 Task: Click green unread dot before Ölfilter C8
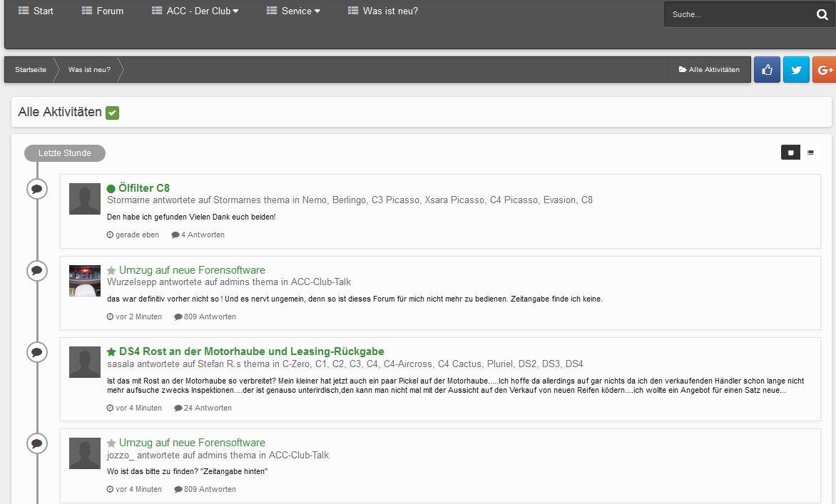(x=111, y=189)
